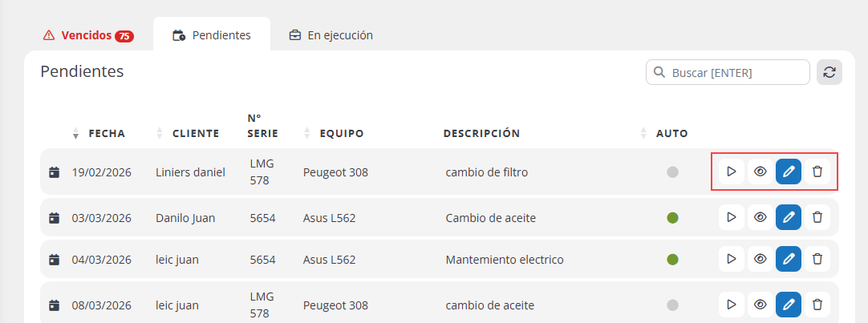Start the cambio de filtro task
This screenshot has height=323, width=868.
[x=731, y=172]
